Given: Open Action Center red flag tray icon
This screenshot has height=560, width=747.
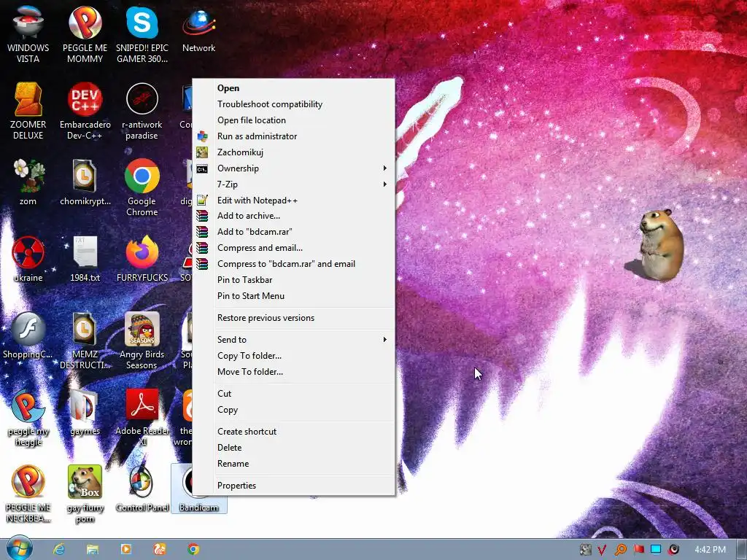Looking at the screenshot, I should coord(638,550).
